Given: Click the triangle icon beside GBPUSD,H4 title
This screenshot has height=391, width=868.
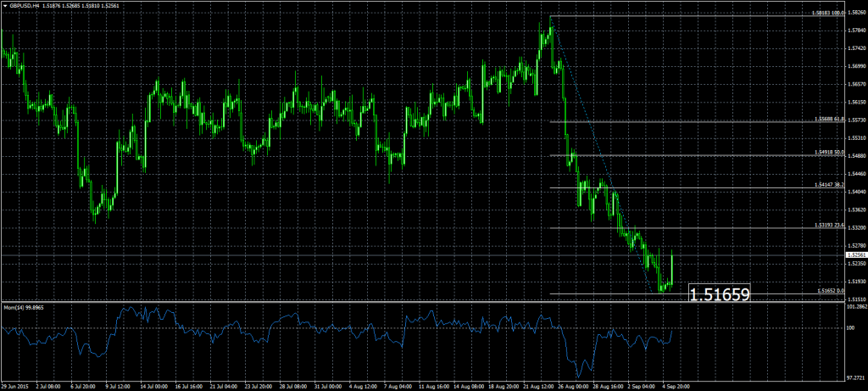Looking at the screenshot, I should 4,5.
